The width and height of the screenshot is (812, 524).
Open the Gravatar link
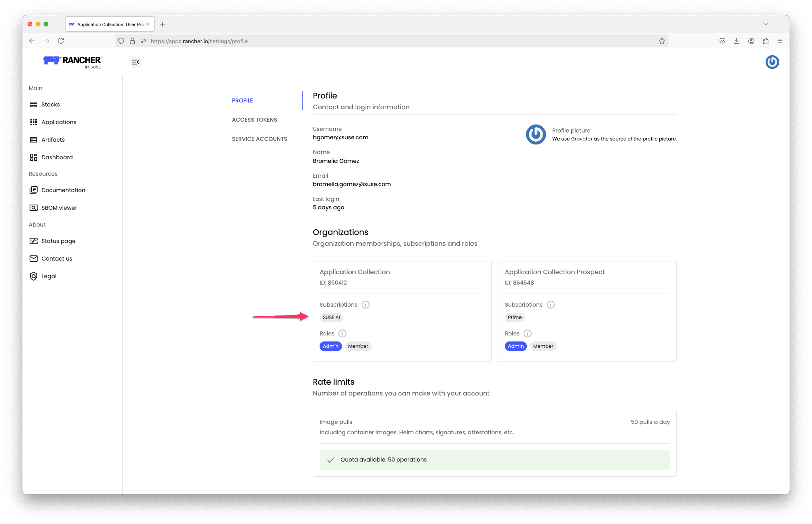(581, 139)
